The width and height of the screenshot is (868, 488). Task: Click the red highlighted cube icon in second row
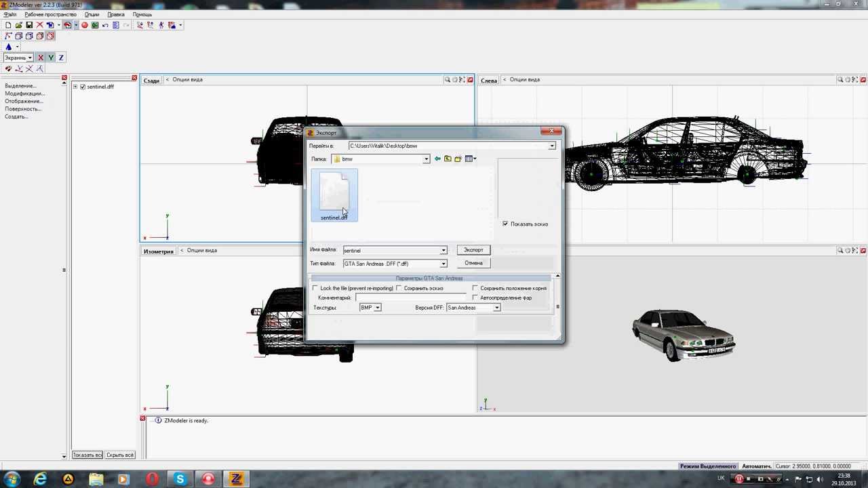click(50, 36)
